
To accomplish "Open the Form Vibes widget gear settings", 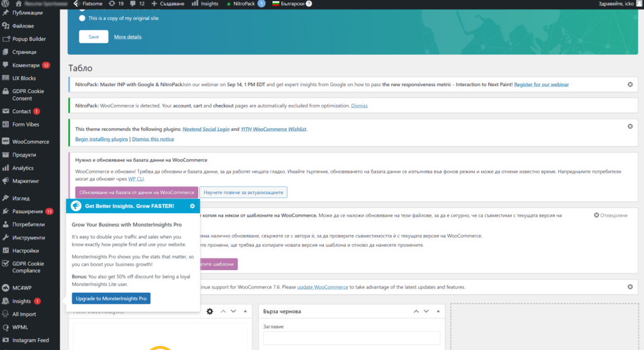I will (x=209, y=311).
